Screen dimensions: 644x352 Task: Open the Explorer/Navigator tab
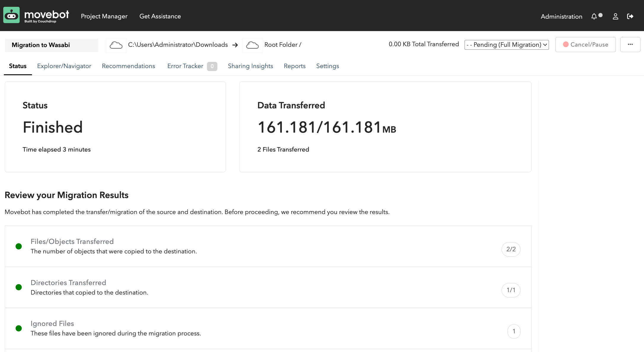[64, 66]
